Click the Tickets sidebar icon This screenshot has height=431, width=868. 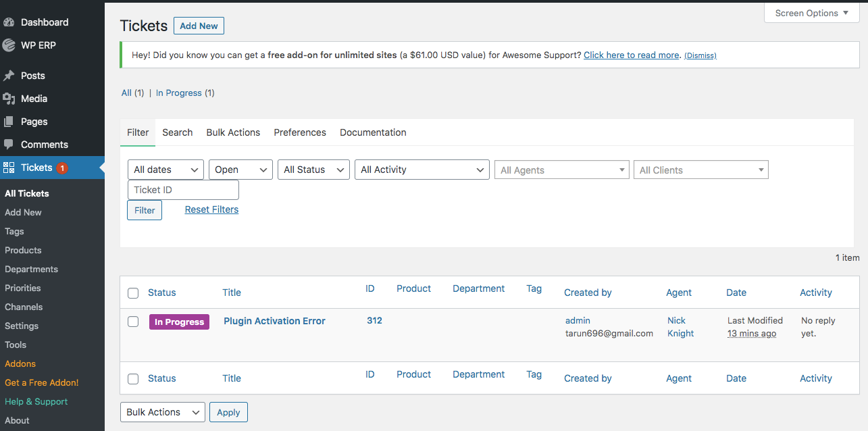11,167
